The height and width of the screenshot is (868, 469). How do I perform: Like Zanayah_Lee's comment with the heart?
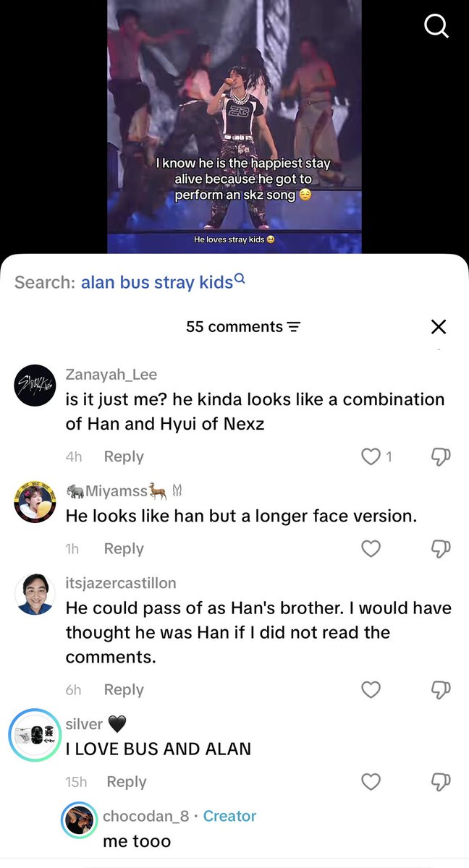(371, 456)
